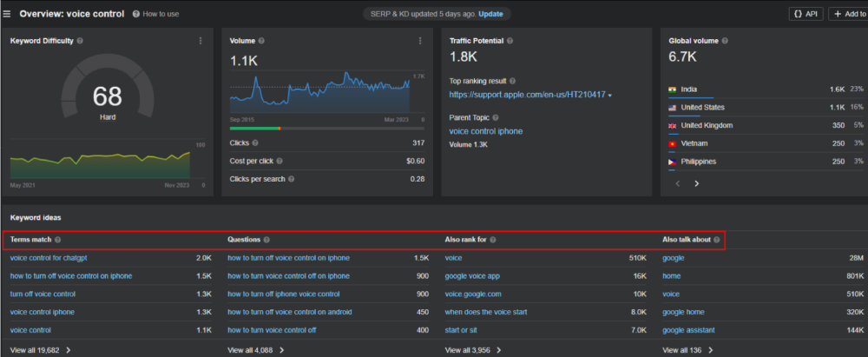Click the Clicks info icon
The width and height of the screenshot is (868, 357).
(255, 143)
